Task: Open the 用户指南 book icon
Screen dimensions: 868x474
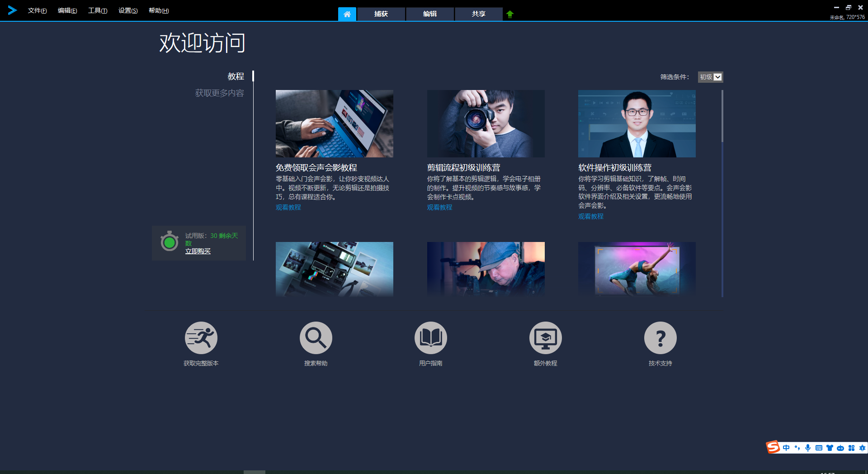Action: (430, 338)
